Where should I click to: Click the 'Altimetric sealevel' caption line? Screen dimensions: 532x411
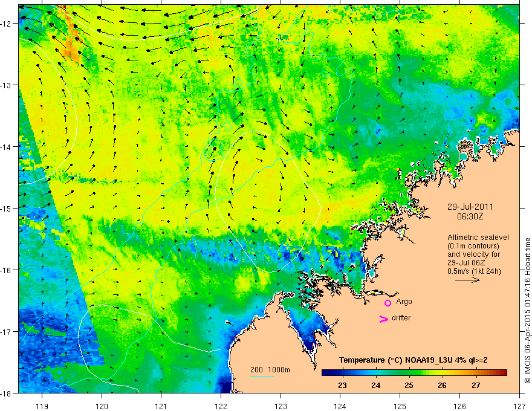[478, 238]
